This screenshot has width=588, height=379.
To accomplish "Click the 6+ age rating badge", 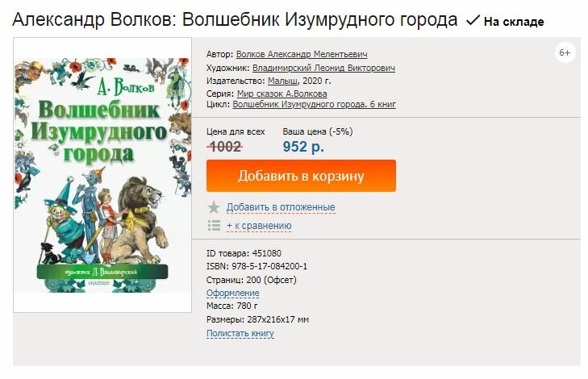I will point(565,53).
